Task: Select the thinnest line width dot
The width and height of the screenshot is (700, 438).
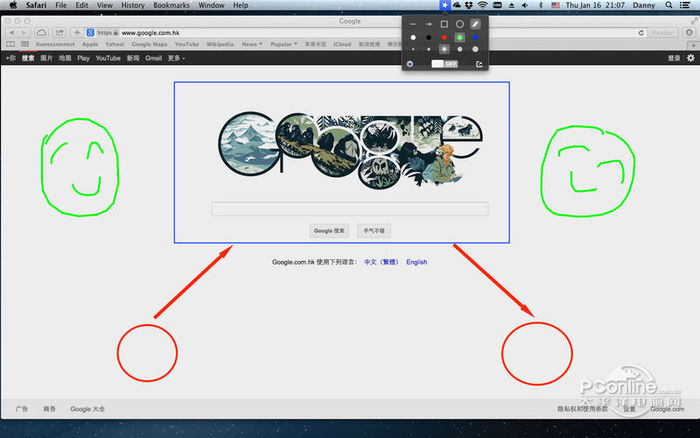Action: [413, 49]
